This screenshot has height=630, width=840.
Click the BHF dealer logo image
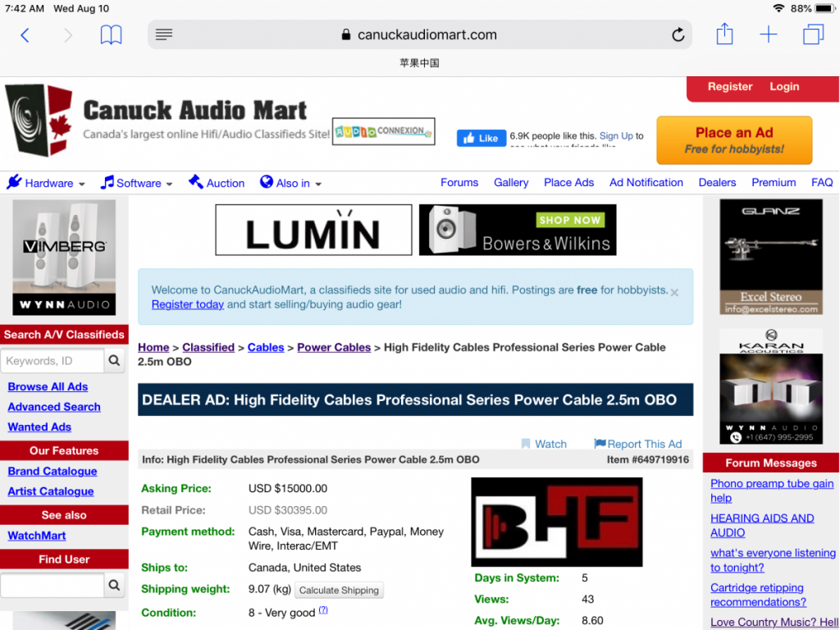pyautogui.click(x=557, y=522)
